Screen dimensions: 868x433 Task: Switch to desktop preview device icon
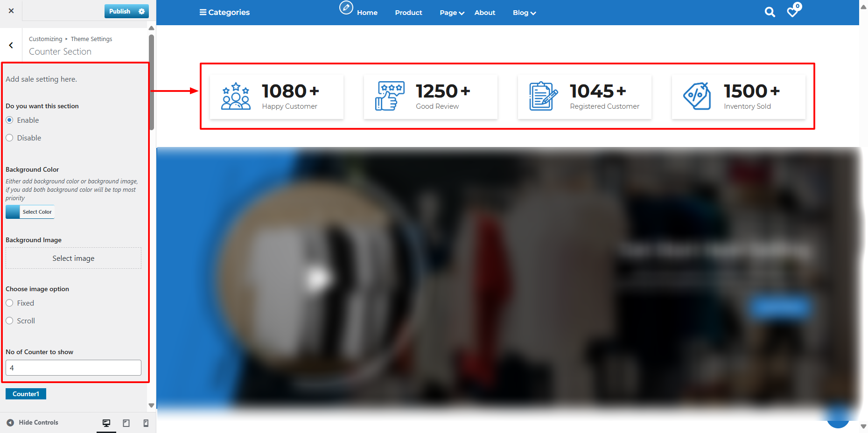[x=106, y=423]
